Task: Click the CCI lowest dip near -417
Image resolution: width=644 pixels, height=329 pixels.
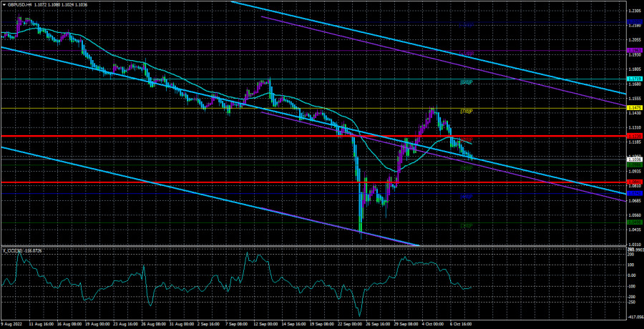Action: (359, 315)
